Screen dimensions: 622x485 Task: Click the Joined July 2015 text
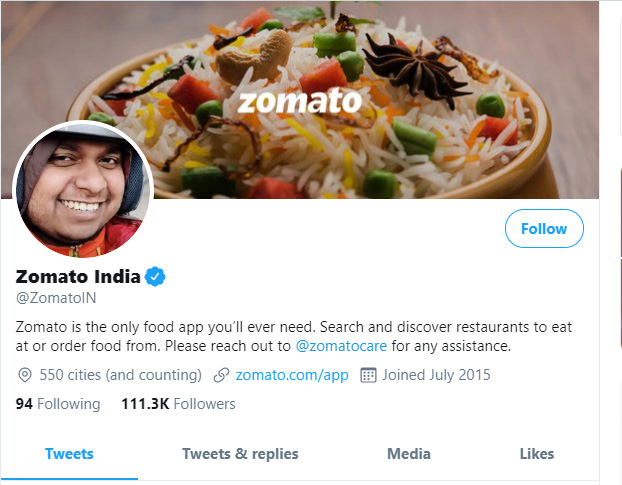[x=437, y=375]
